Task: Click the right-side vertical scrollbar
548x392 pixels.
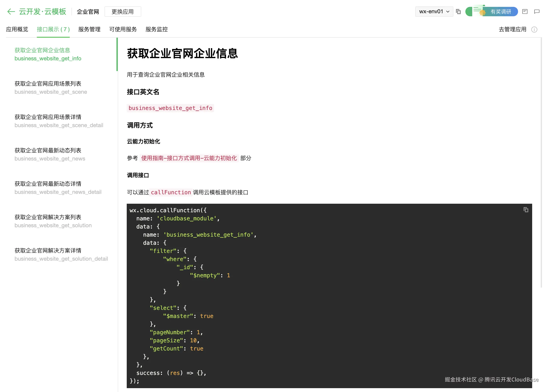Action: 541,162
